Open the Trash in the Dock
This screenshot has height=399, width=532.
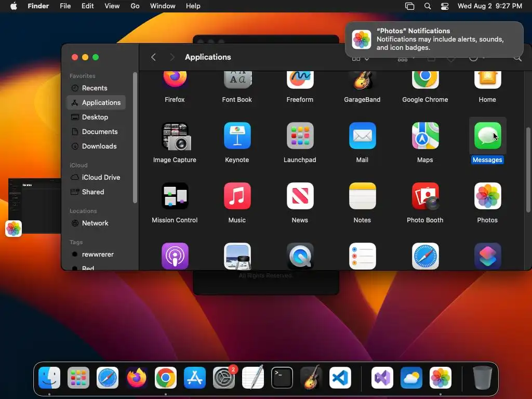pyautogui.click(x=483, y=378)
